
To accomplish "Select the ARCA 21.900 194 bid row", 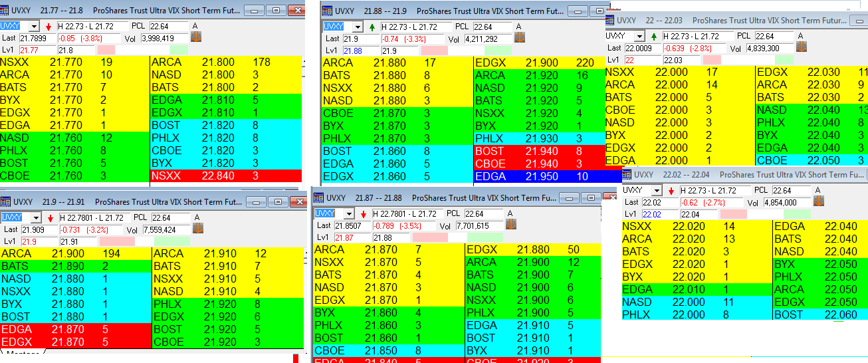I will point(76,253).
